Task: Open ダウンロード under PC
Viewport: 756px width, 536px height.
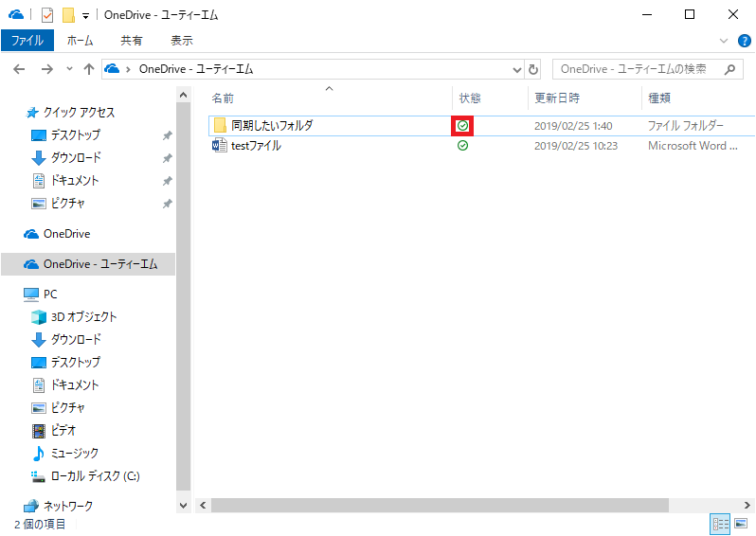Action: point(76,340)
